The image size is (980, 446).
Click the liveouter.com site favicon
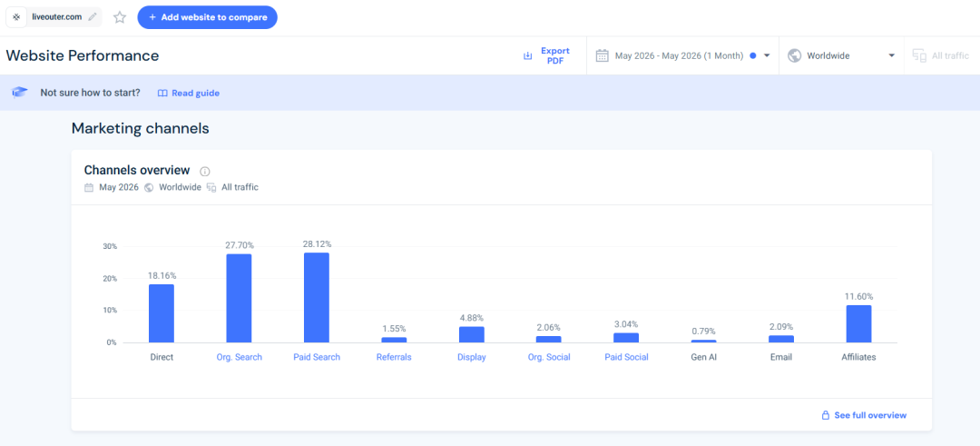16,17
